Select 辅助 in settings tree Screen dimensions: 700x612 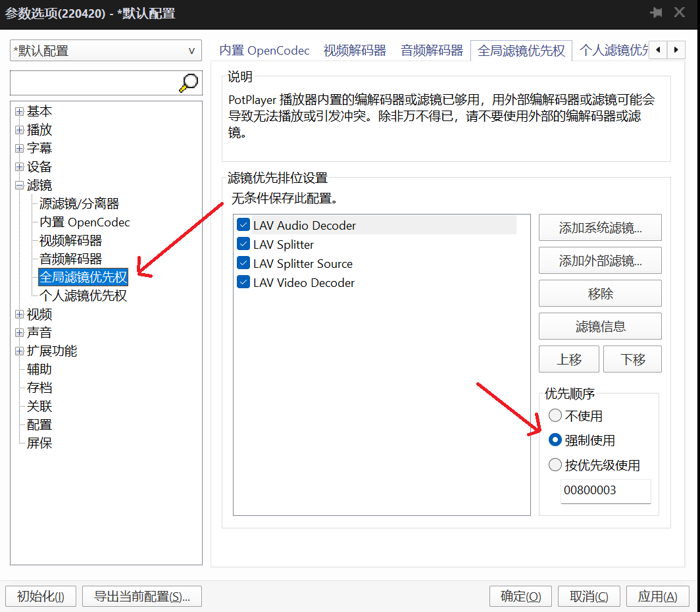[39, 369]
